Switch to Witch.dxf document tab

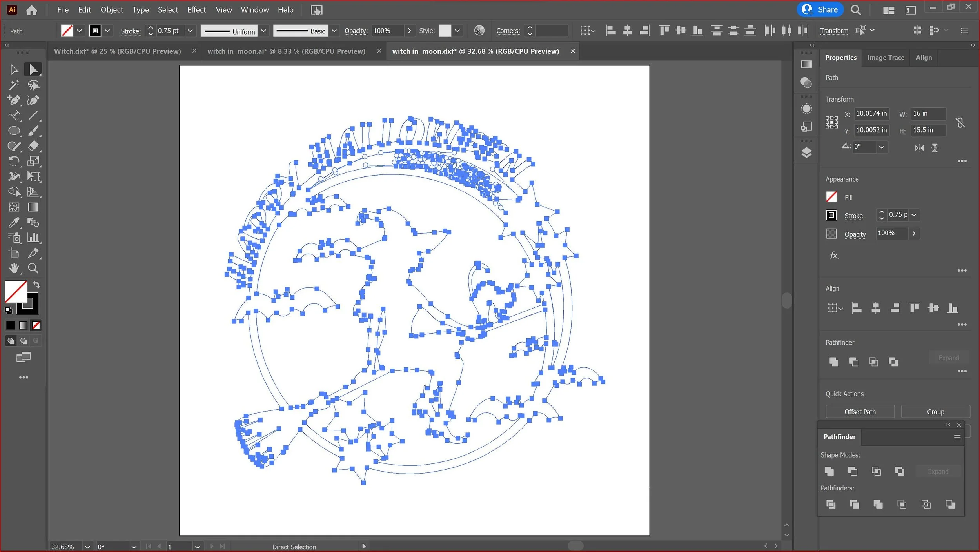pos(117,51)
